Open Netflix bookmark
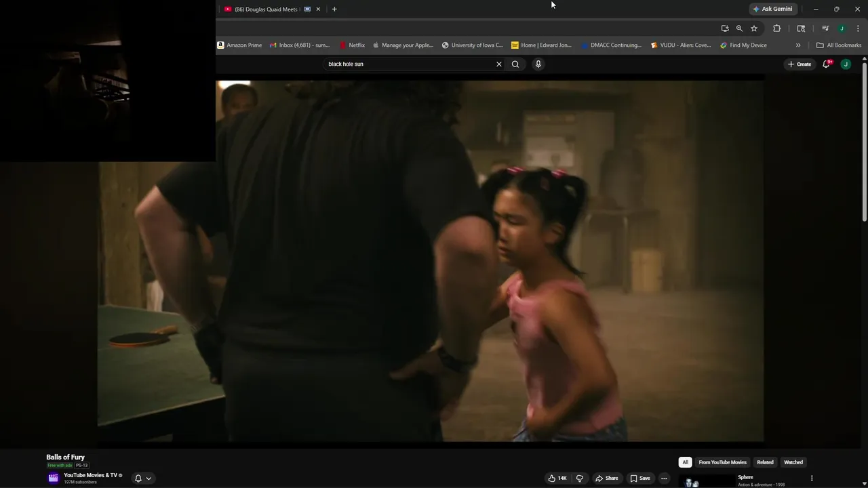The height and width of the screenshot is (488, 868). [x=352, y=45]
